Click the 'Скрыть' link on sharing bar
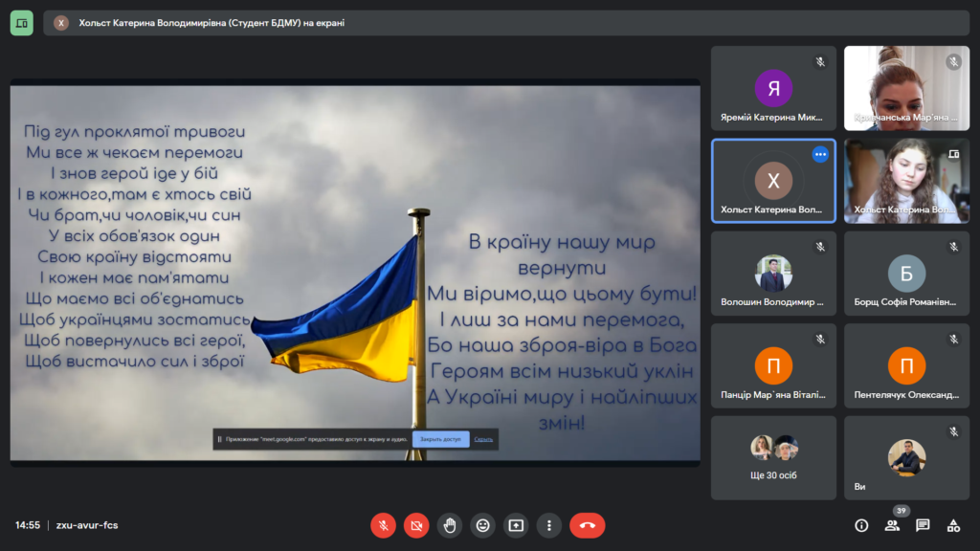 tap(483, 439)
